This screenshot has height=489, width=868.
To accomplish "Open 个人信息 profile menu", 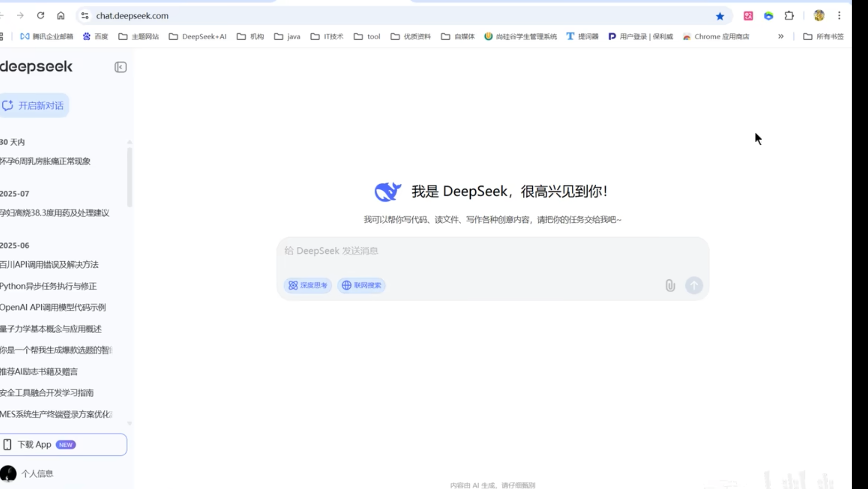I will pyautogui.click(x=37, y=474).
